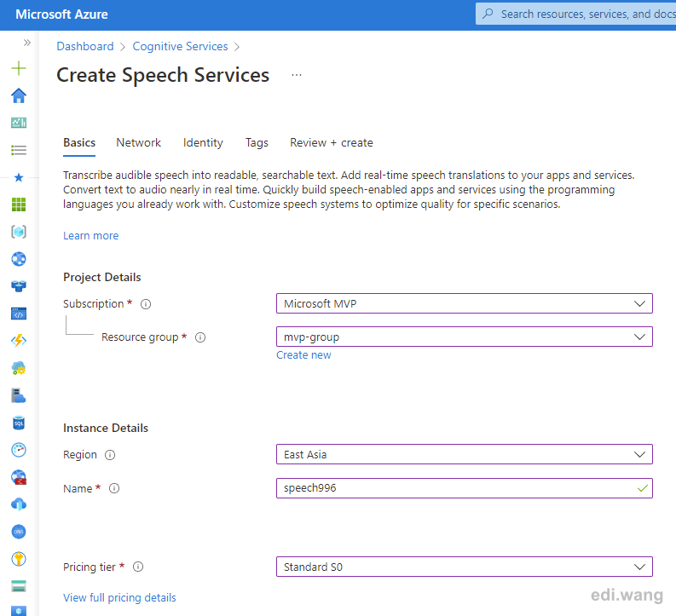Image resolution: width=676 pixels, height=616 pixels.
Task: Open All services list icon
Action: coord(19,150)
